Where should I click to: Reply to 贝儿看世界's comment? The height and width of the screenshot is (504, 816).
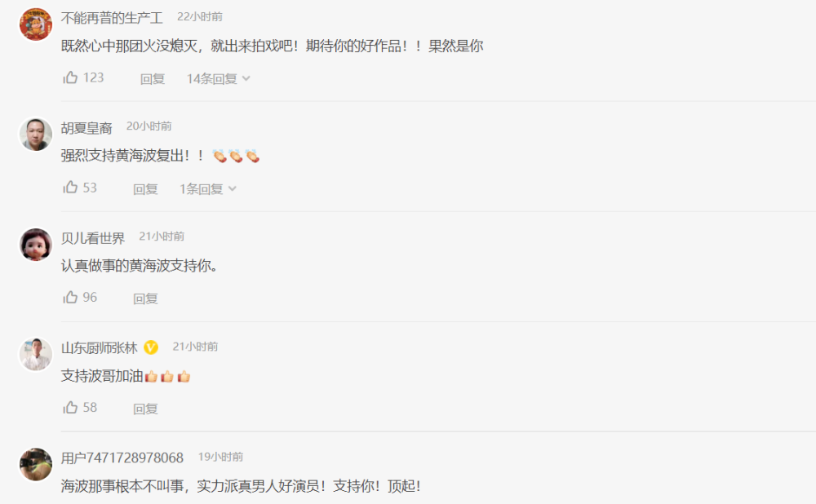(x=145, y=298)
